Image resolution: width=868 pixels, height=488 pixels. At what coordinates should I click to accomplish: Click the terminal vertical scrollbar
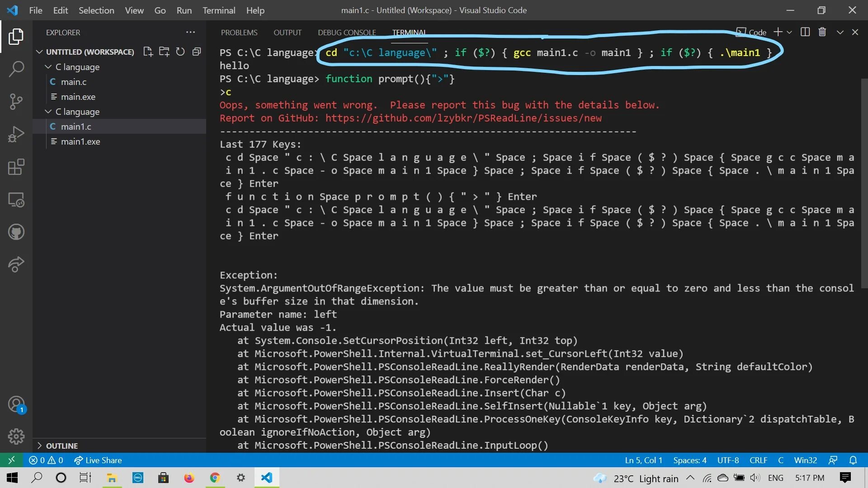click(x=864, y=183)
